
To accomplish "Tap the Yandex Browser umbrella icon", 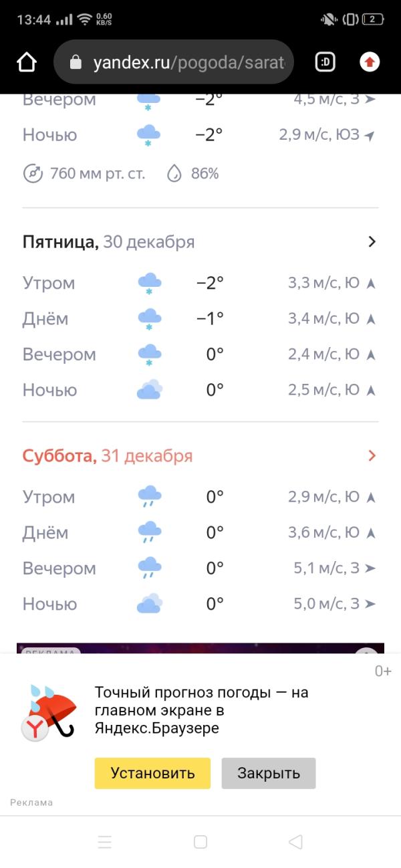I will point(49,711).
